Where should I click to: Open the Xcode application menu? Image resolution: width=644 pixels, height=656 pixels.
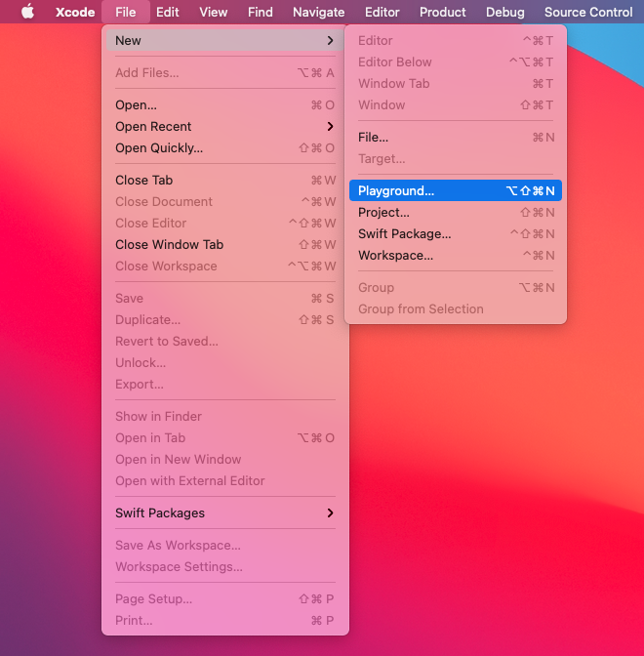tap(75, 12)
